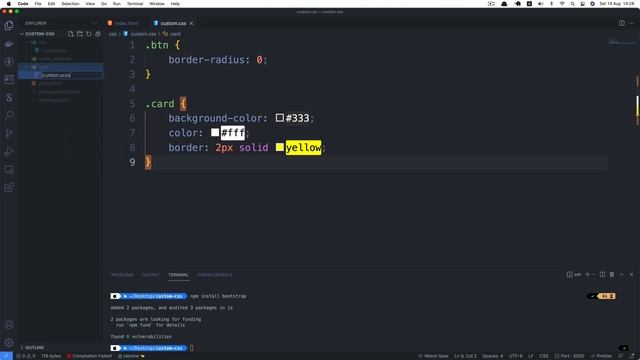Click Wi-Fi icon in macOS menu bar
Screen dimensions: 640x360
click(x=562, y=4)
